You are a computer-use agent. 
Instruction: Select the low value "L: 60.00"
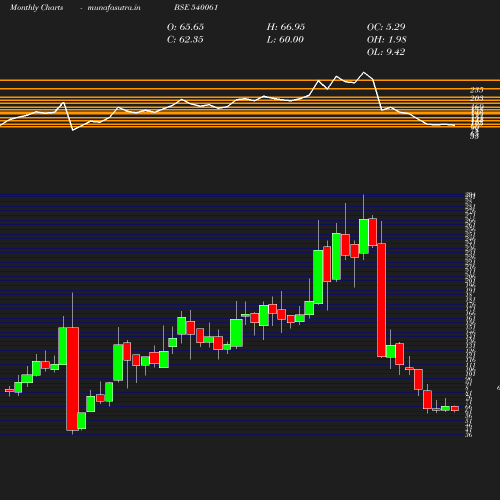285,40
